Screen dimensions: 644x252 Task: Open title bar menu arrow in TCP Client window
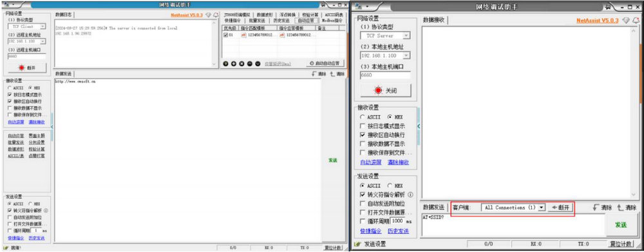[14, 5]
